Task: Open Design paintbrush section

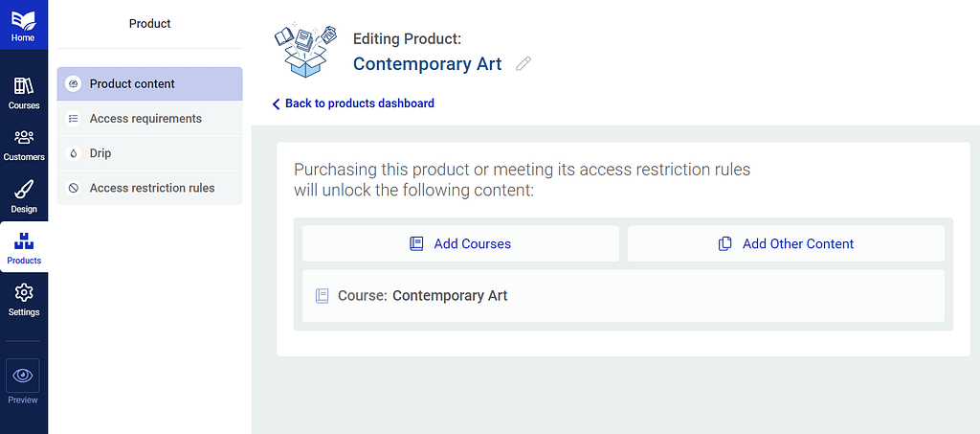Action: tap(24, 196)
